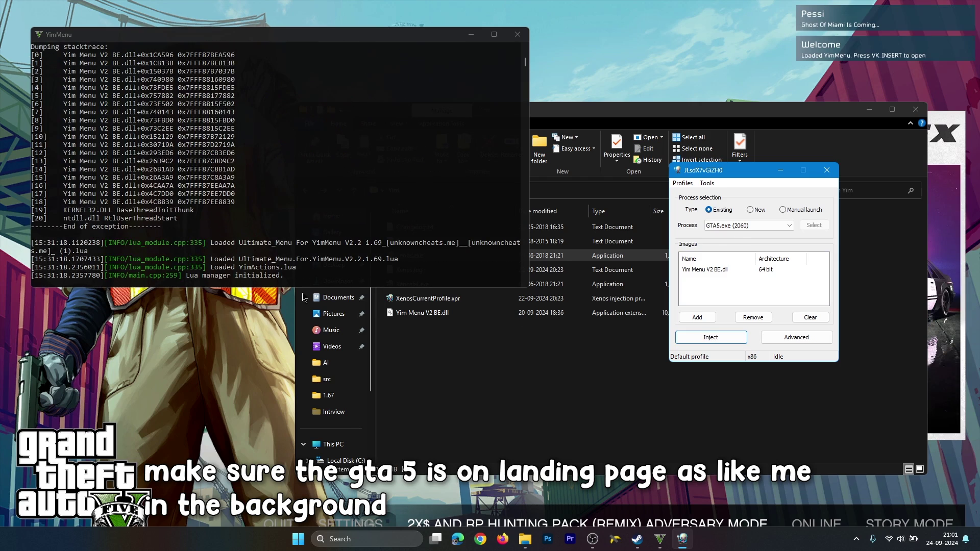Click the search magnifier in Explorer search box
Screen dimensions: 980x551
(911, 190)
